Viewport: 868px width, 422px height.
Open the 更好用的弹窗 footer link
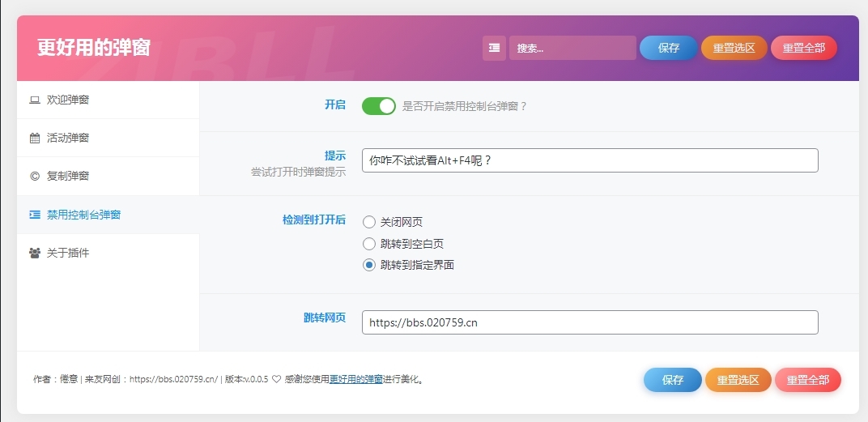click(x=355, y=379)
